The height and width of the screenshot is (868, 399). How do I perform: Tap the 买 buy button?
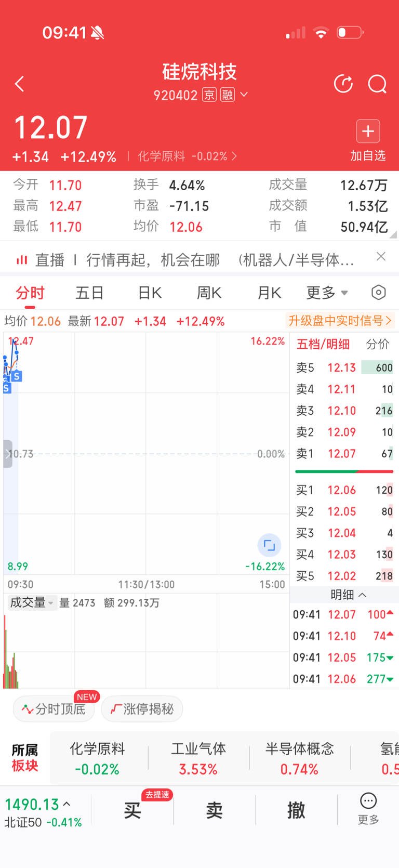132,810
